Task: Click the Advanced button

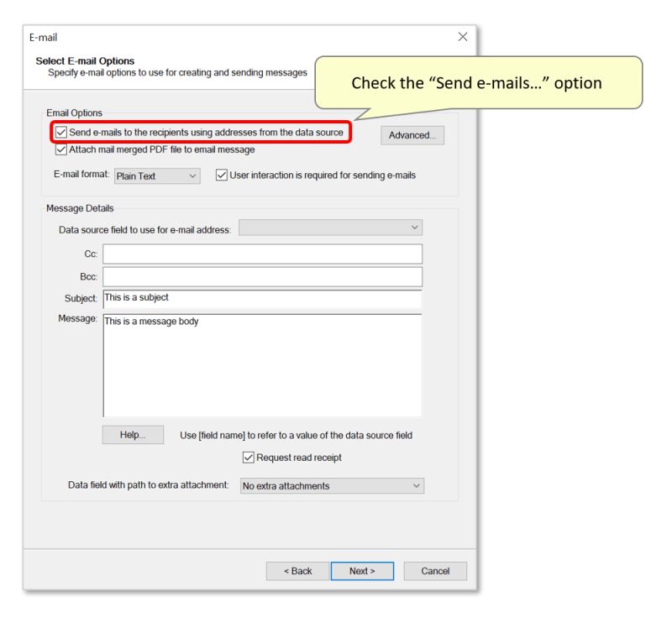Action: pos(412,134)
